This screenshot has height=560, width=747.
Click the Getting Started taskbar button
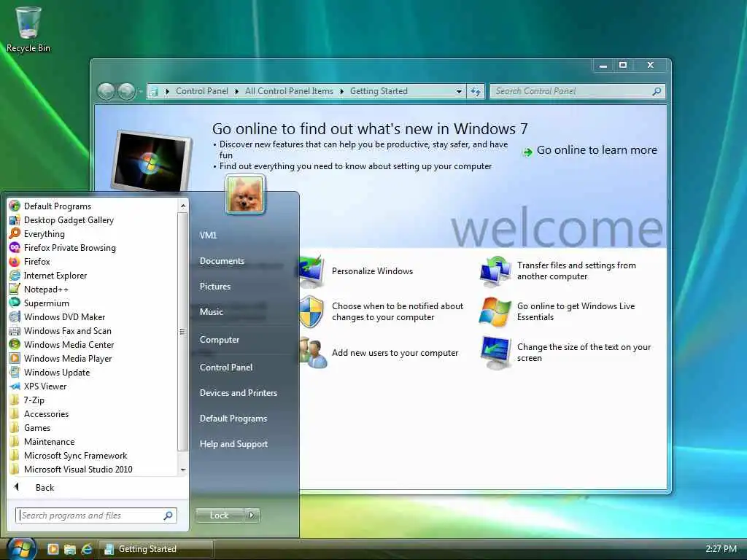point(156,549)
